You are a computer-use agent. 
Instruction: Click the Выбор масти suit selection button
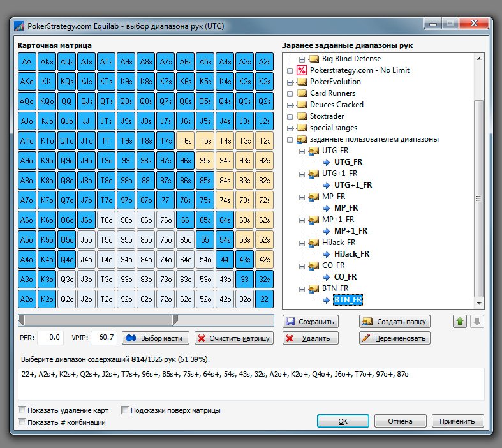[x=155, y=338]
